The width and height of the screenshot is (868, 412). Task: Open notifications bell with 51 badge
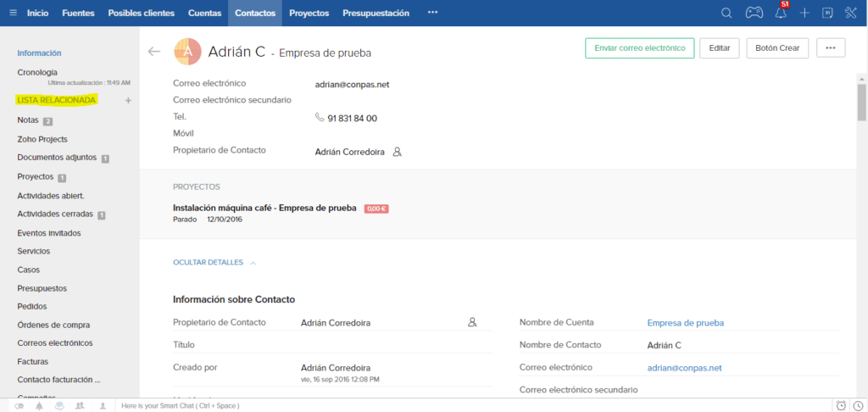click(x=781, y=12)
